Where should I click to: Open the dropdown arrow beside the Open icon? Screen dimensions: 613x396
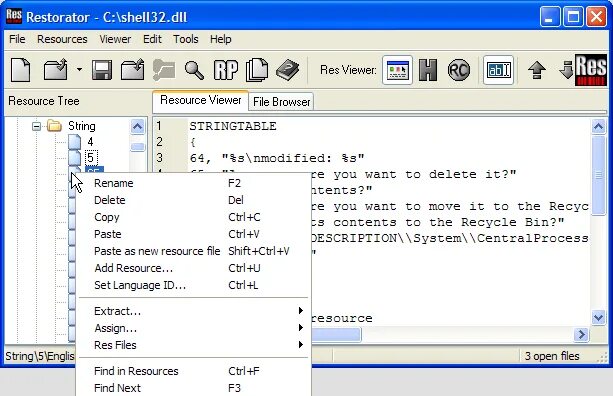pos(79,70)
